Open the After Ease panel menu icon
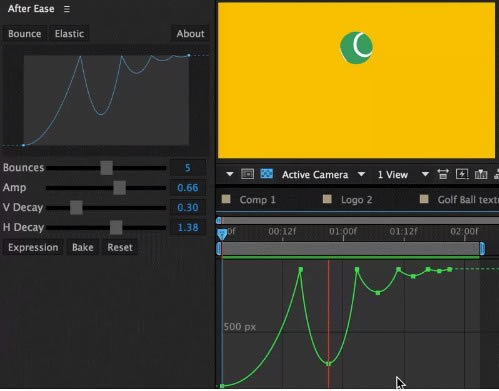The image size is (499, 391). [67, 9]
